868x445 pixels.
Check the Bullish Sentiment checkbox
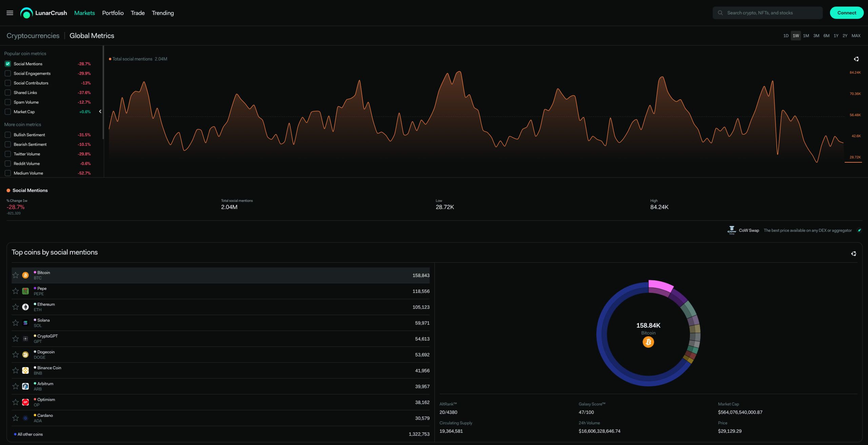pyautogui.click(x=8, y=135)
